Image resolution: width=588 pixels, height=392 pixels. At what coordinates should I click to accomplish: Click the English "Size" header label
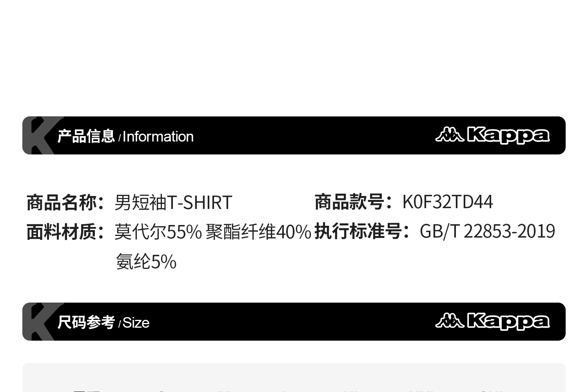coord(136,323)
